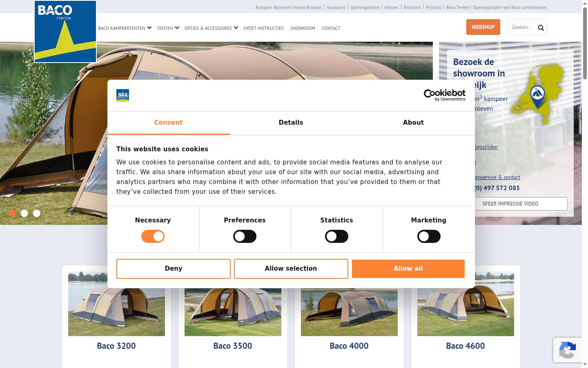Toggle the Necessary cookies switch
The width and height of the screenshot is (588, 368).
point(153,236)
